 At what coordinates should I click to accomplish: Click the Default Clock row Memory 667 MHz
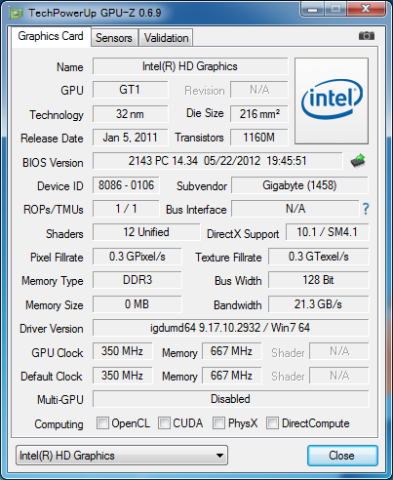click(x=232, y=375)
